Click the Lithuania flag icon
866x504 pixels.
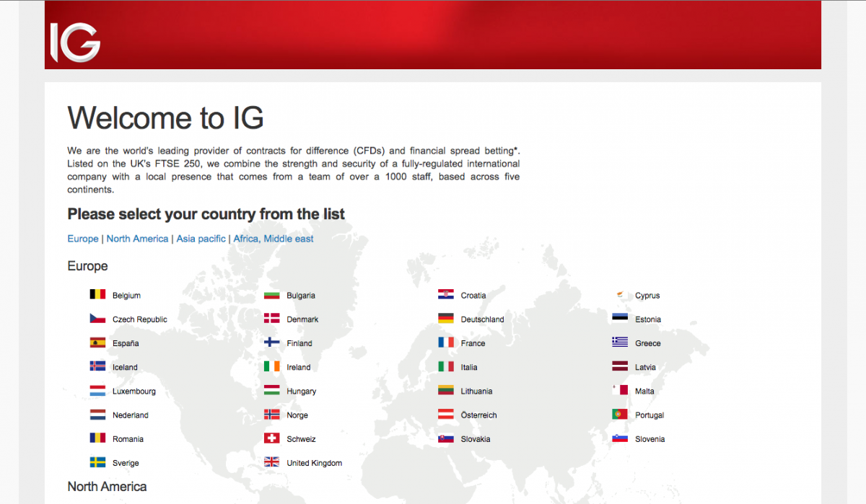(446, 390)
